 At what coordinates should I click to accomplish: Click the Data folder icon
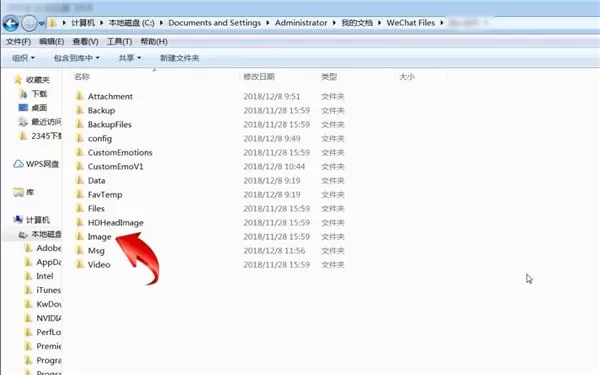click(80, 180)
